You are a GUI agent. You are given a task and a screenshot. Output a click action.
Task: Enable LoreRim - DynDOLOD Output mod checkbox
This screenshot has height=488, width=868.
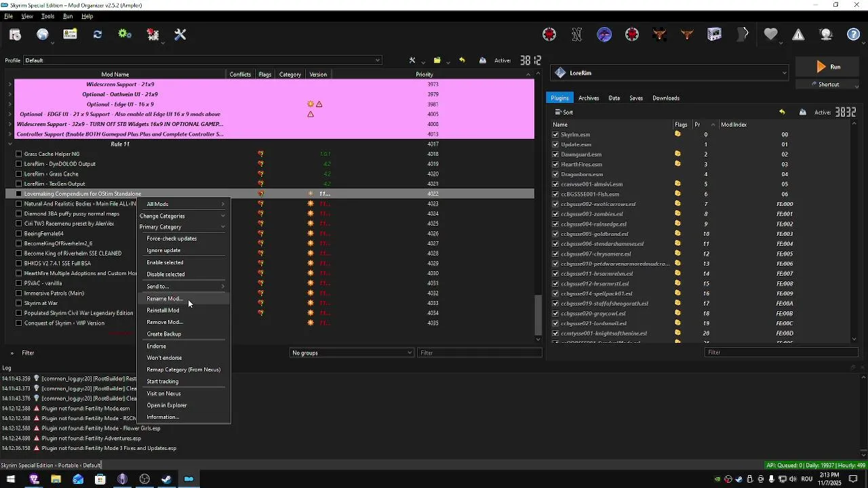coord(19,164)
